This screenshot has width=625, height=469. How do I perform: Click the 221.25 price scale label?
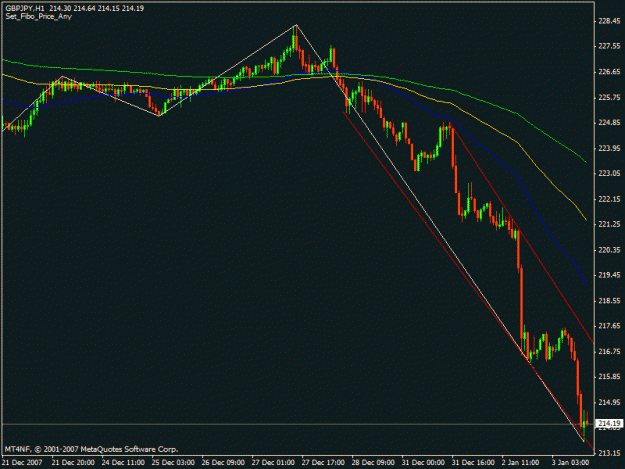click(609, 224)
